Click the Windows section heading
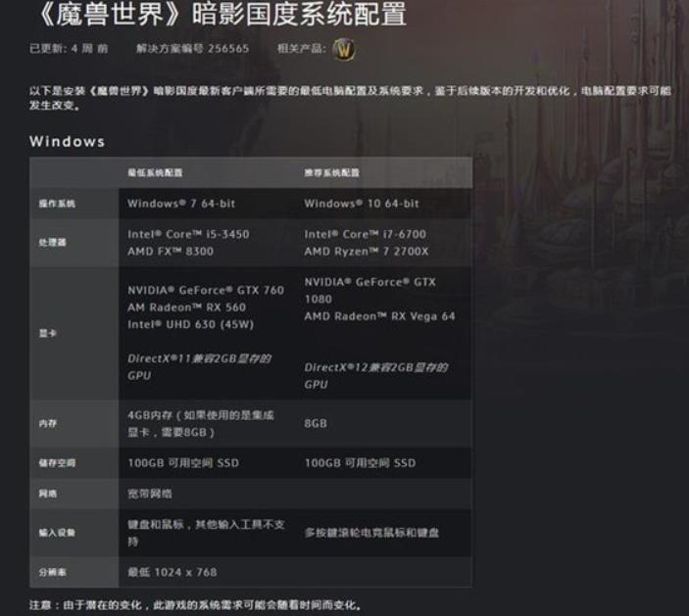 coord(68,141)
